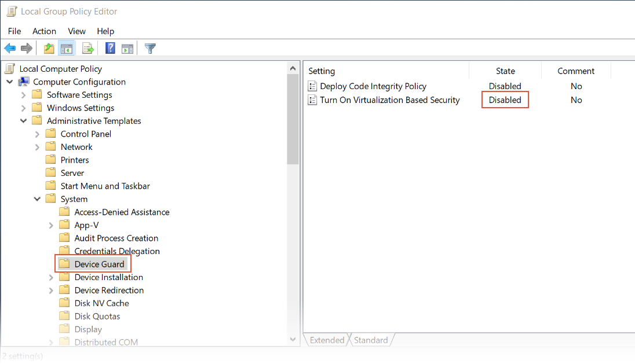Click the Up one level folder icon
The height and width of the screenshot is (364, 635).
pyautogui.click(x=49, y=49)
